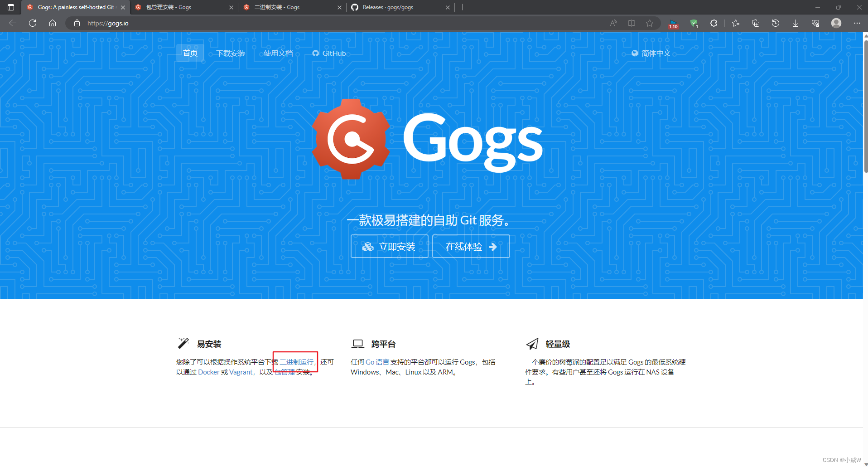Close the Gogs painless self-hosted Git tab
The width and height of the screenshot is (868, 467).
[x=123, y=7]
